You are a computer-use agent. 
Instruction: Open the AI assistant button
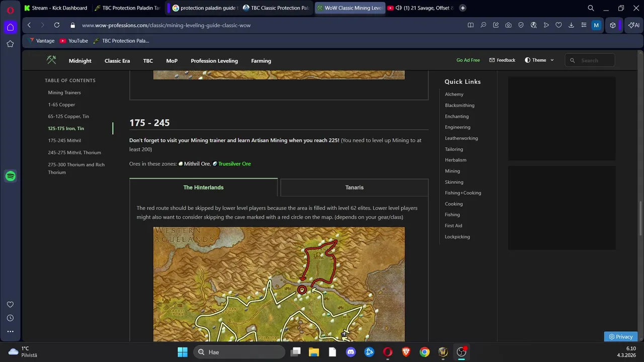pyautogui.click(x=634, y=25)
